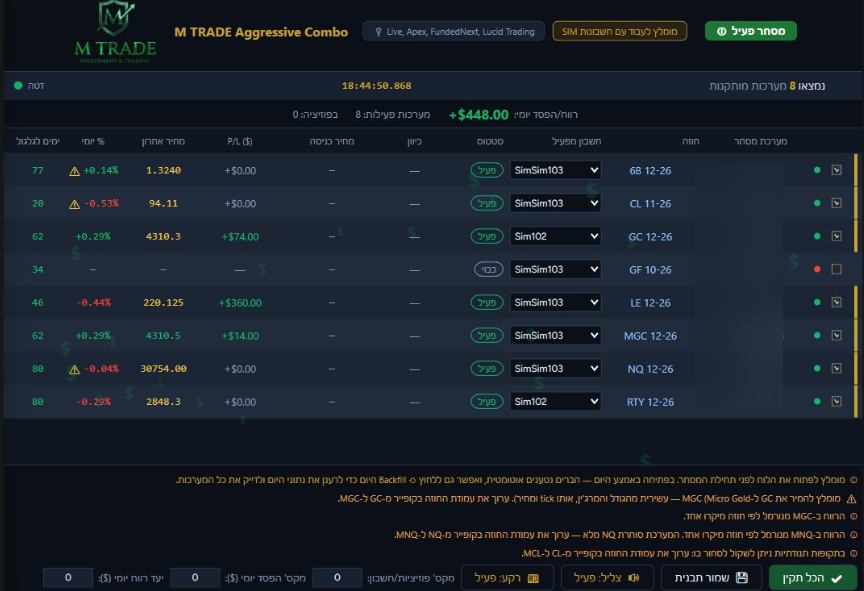Click the warning triangle in the CL 11-26 row
Image resolution: width=864 pixels, height=591 pixels.
point(74,204)
